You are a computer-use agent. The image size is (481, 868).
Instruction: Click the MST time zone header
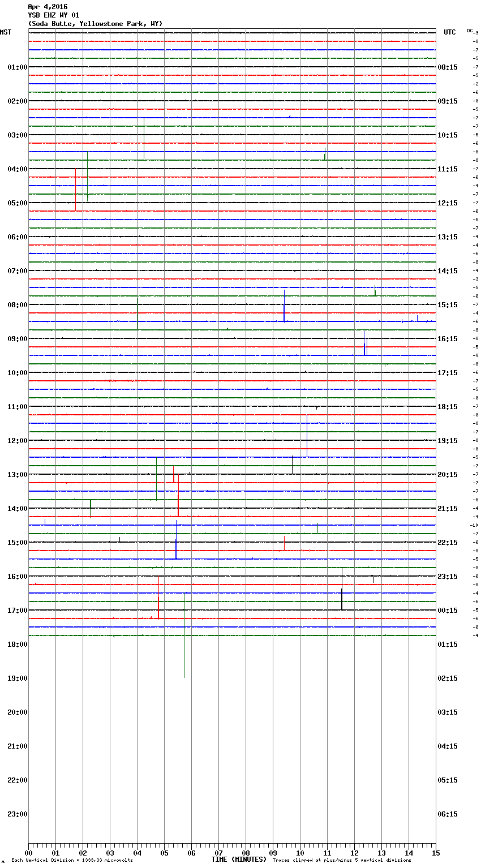pos(6,32)
